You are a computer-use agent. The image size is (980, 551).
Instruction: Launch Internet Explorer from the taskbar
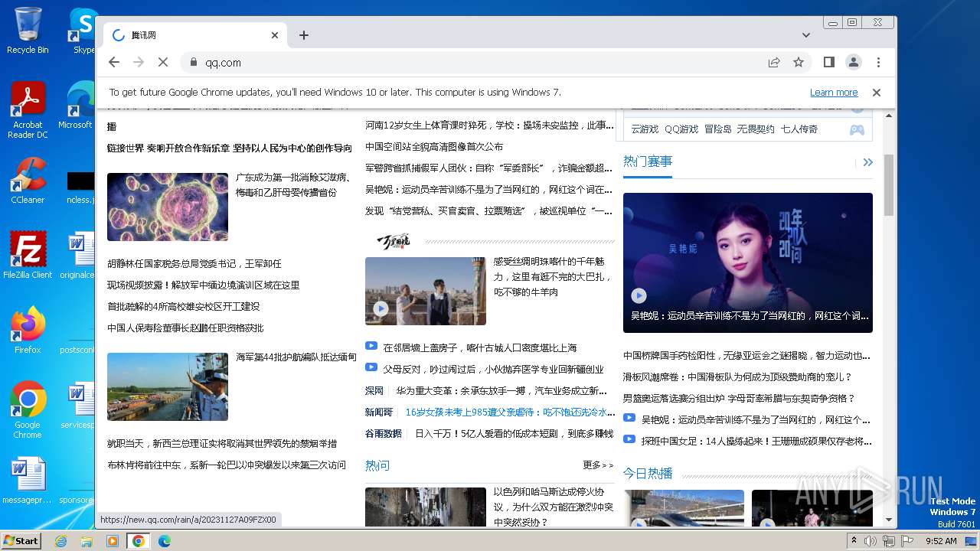(60, 541)
